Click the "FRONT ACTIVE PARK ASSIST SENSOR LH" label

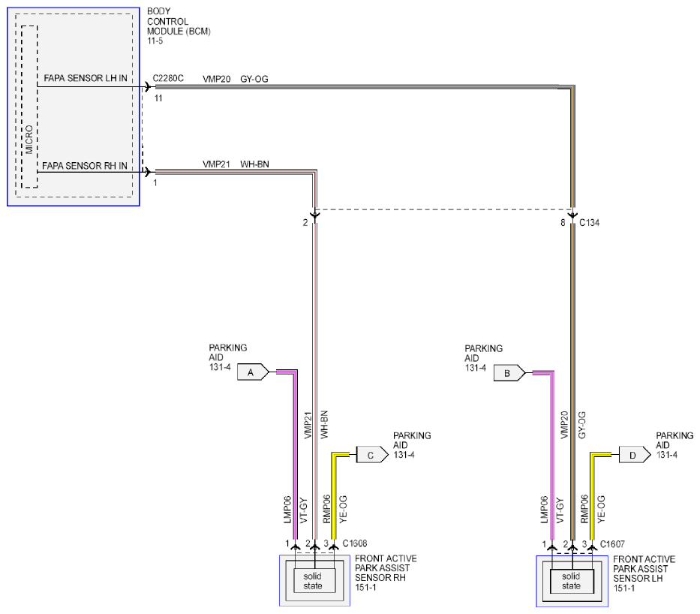644,568
